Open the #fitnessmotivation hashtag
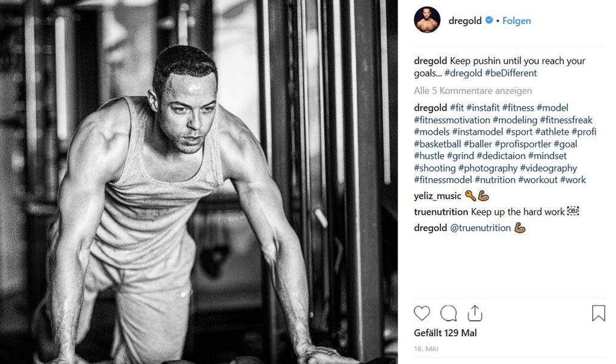Image resolution: width=616 pixels, height=364 pixels. click(452, 120)
